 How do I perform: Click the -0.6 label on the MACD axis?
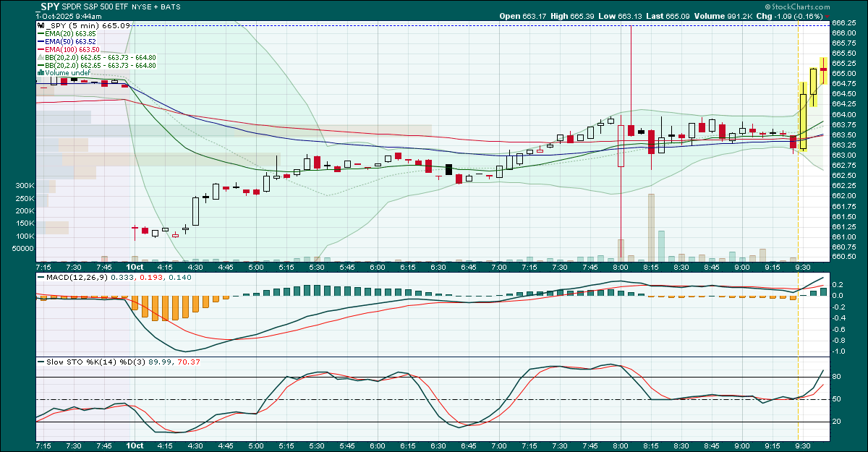click(x=839, y=329)
